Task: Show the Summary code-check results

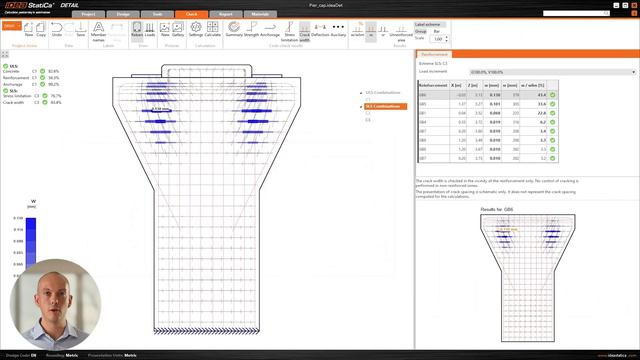Action: [x=234, y=29]
